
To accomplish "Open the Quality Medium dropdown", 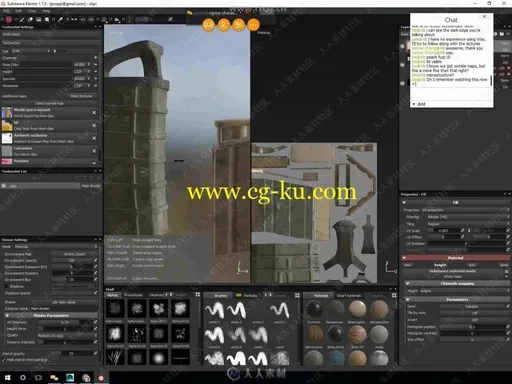I will pyautogui.click(x=66, y=335).
